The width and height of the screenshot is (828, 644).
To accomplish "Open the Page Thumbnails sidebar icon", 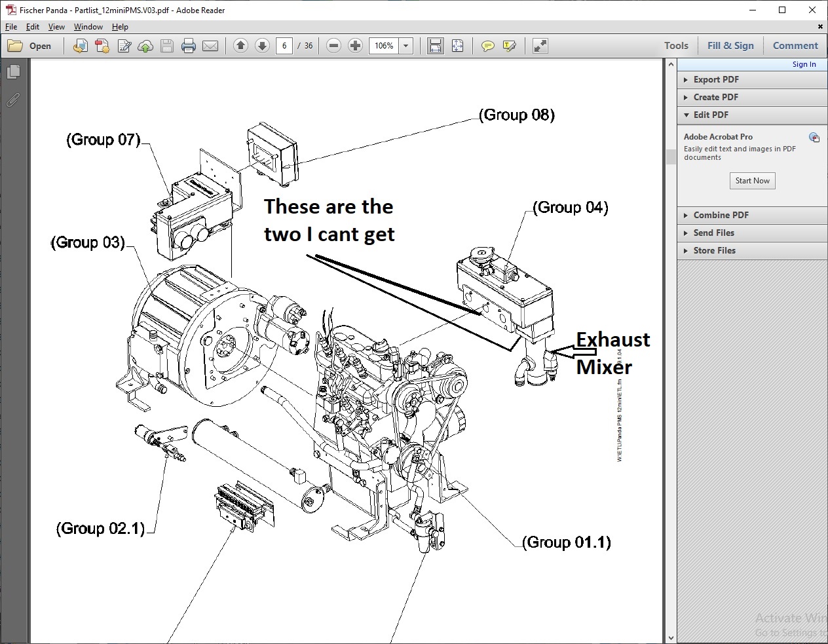I will click(13, 71).
